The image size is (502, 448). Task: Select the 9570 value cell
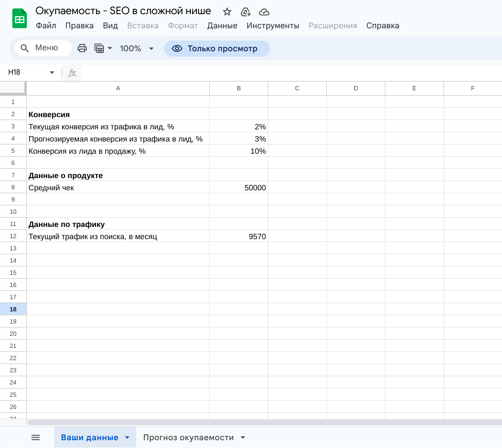pos(239,236)
